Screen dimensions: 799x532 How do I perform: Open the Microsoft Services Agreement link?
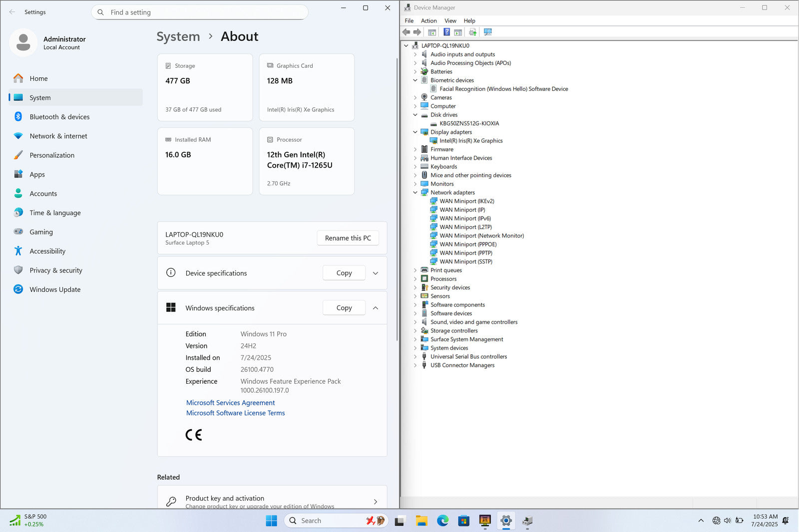[x=230, y=403]
